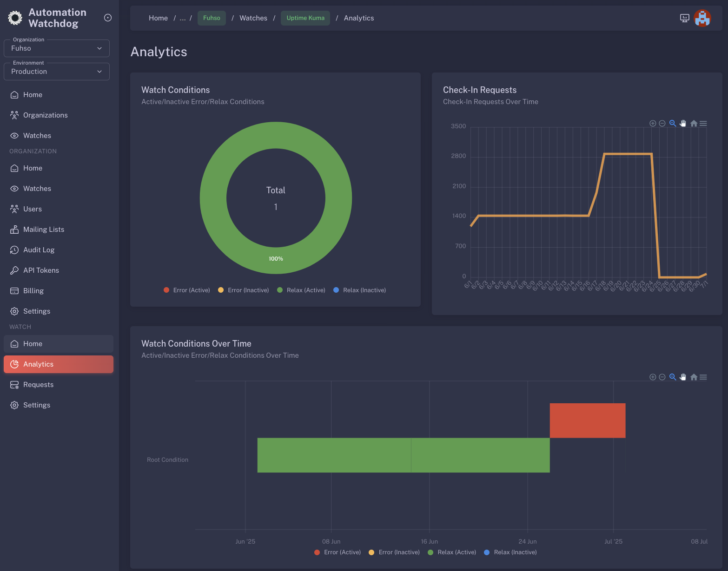
Task: Collapse sidebar using the circle icon
Action: click(x=108, y=18)
